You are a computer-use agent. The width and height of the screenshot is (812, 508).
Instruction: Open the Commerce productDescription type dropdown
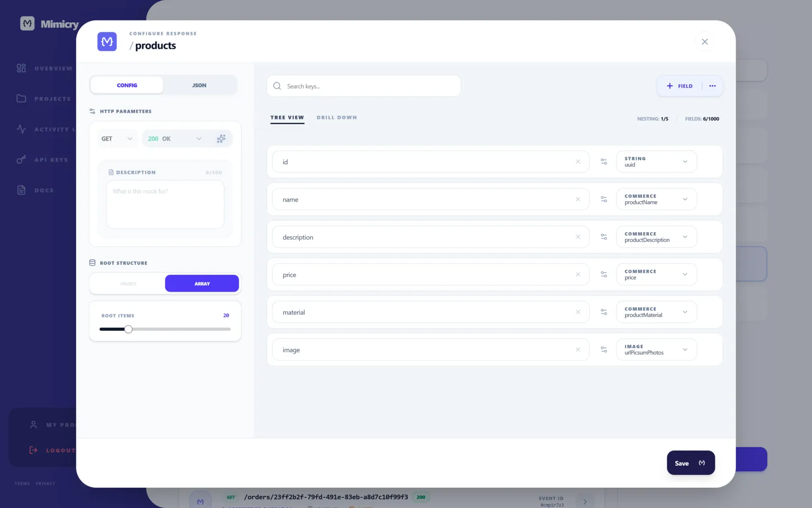(657, 237)
